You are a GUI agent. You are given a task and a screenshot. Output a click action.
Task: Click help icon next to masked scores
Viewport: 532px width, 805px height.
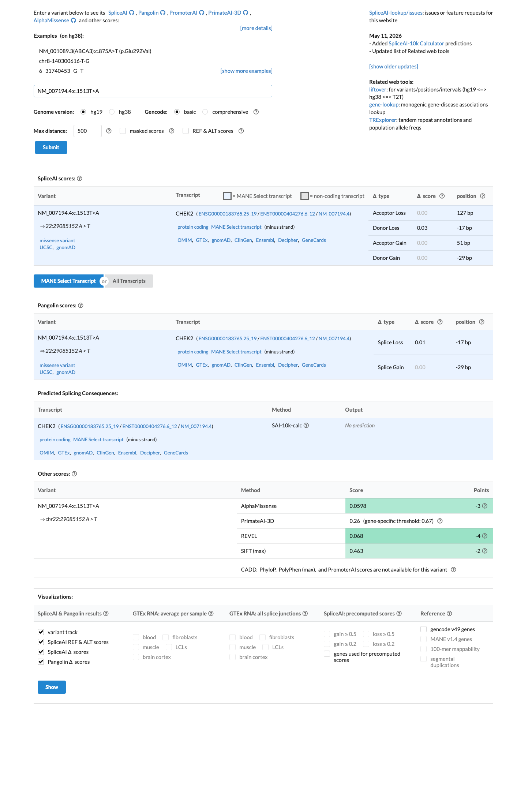coord(172,131)
